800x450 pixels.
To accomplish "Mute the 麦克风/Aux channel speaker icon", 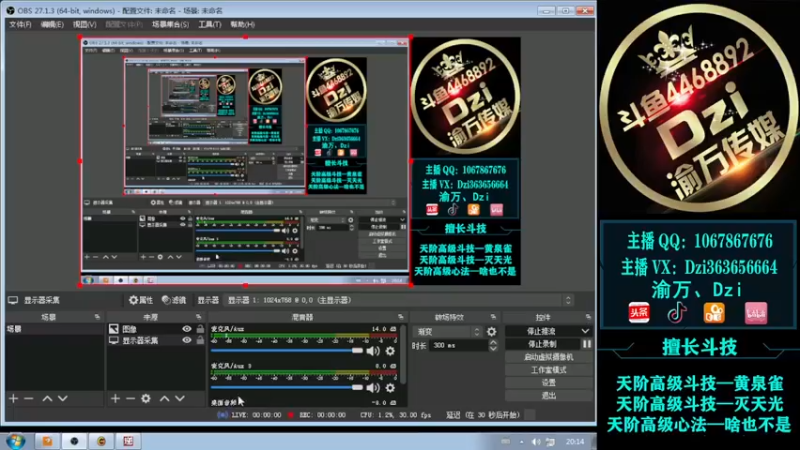I will tap(373, 351).
